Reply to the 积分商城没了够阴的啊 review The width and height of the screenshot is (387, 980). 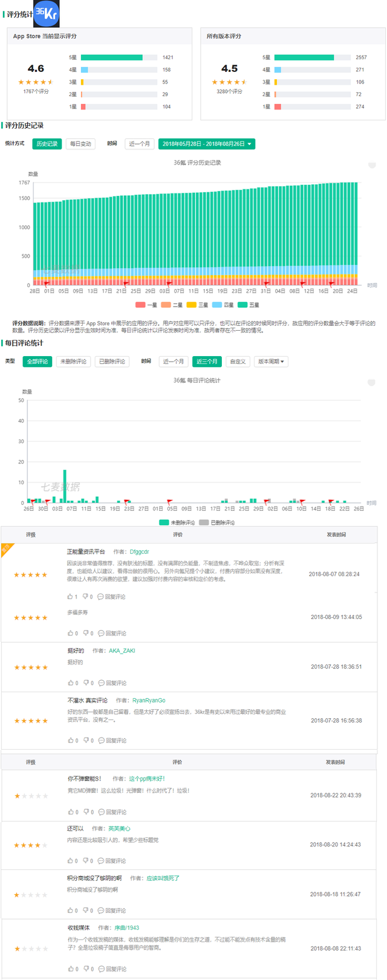pyautogui.click(x=112, y=910)
